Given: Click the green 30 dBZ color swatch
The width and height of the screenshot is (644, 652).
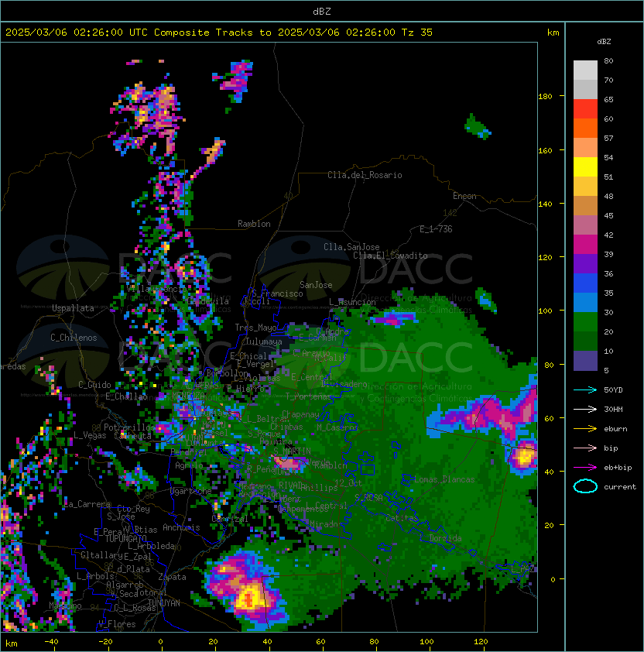Looking at the screenshot, I should [585, 321].
